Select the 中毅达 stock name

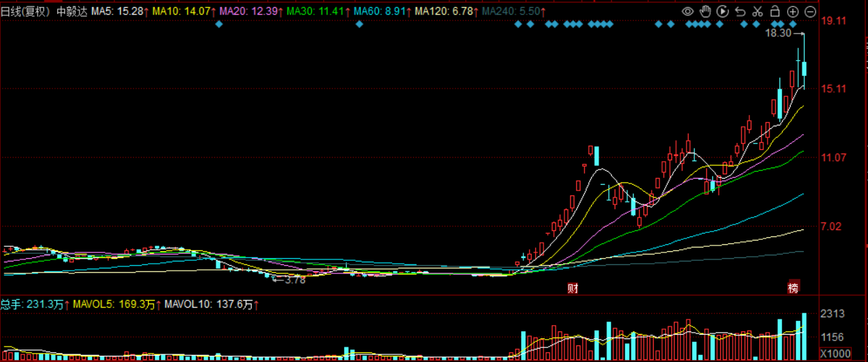pyautogui.click(x=72, y=11)
